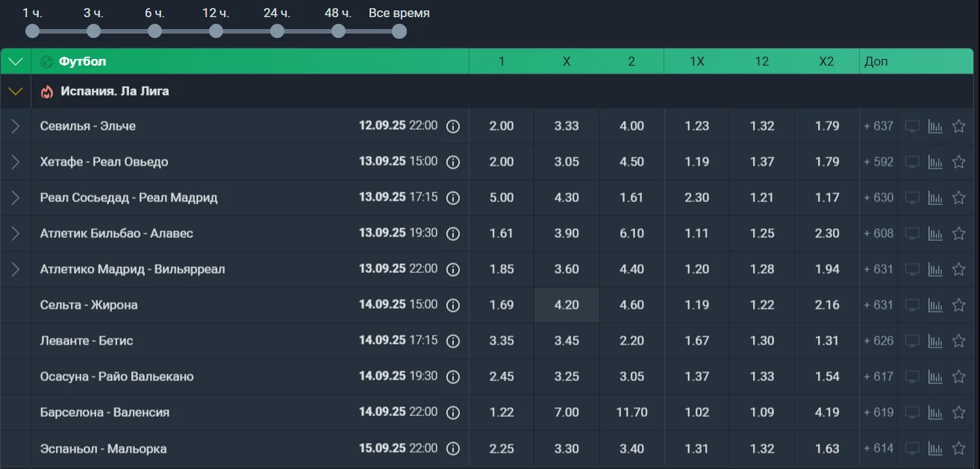This screenshot has height=469, width=980.
Task: Favorite the Сельта - Жирона match star
Action: [x=959, y=305]
